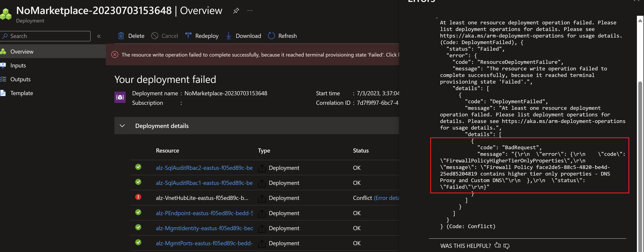Collapse the left sidebar with the double chevron
This screenshot has width=644, height=252.
(99, 36)
